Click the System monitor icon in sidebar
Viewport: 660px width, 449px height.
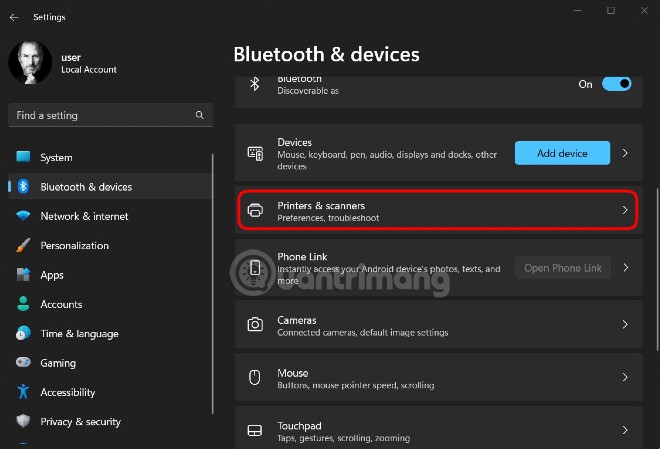(23, 157)
